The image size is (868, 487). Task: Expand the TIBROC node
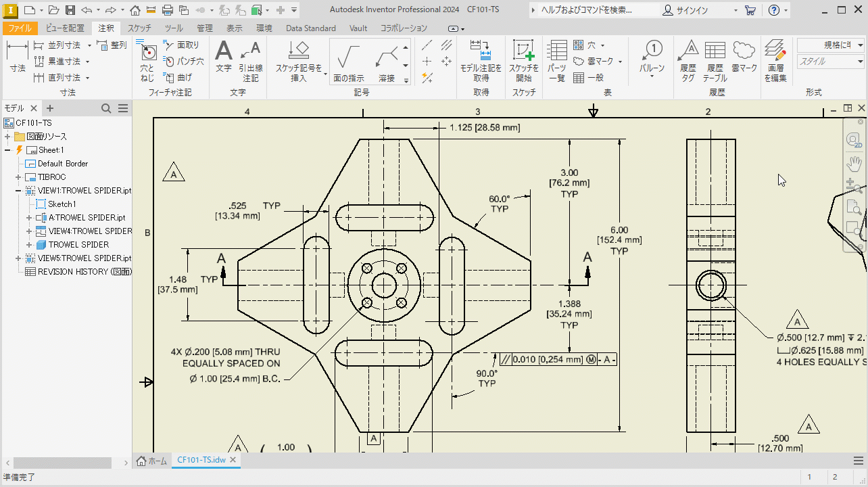point(18,177)
